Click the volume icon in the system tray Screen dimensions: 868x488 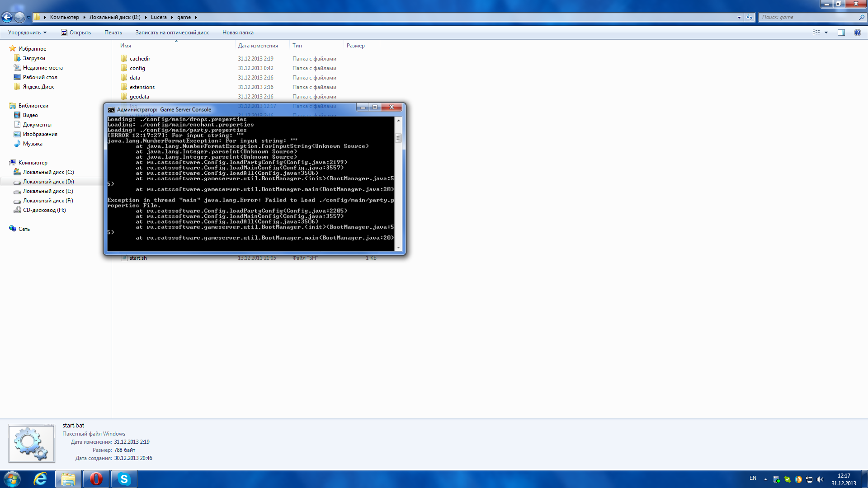tap(820, 479)
